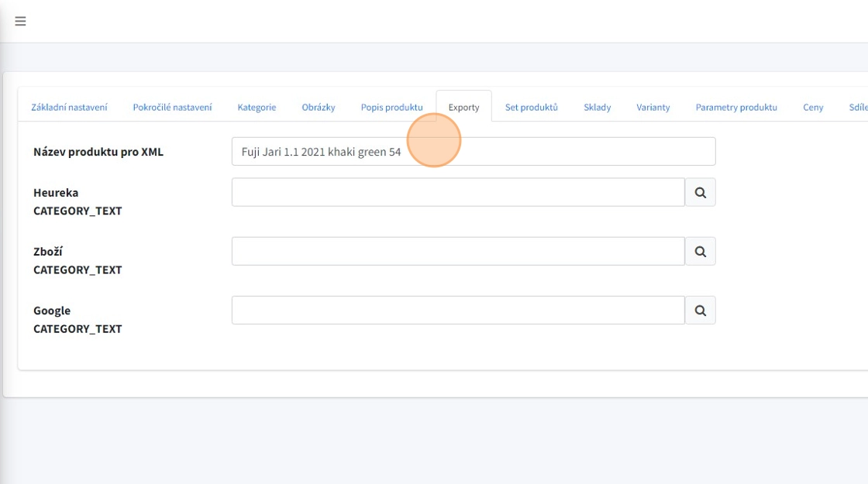Open the Pokročilé nastavení tab

click(x=172, y=107)
